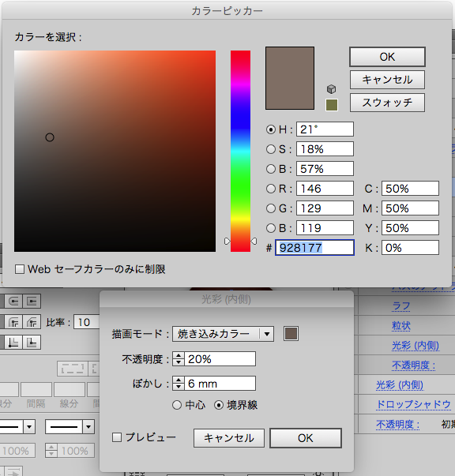This screenshot has height=476, width=455.
Task: Tick the プレビュー checkbox
Action: tap(117, 437)
